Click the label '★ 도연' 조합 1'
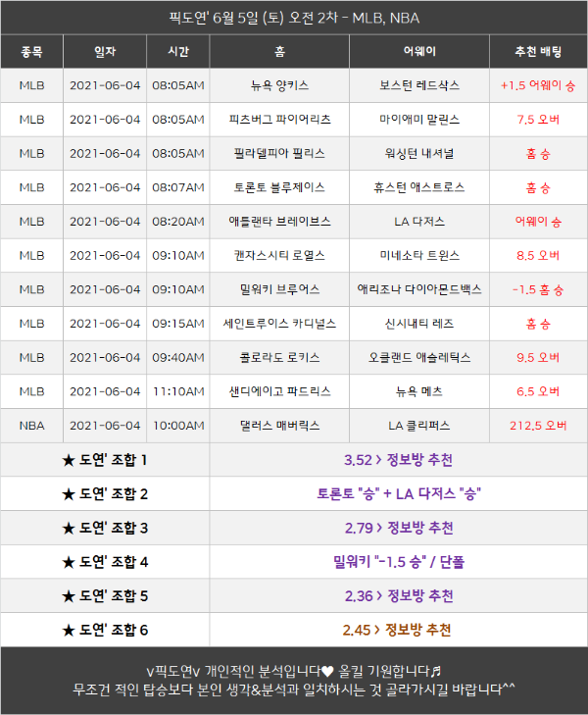Image resolution: width=588 pixels, height=715 pixels. 105,460
